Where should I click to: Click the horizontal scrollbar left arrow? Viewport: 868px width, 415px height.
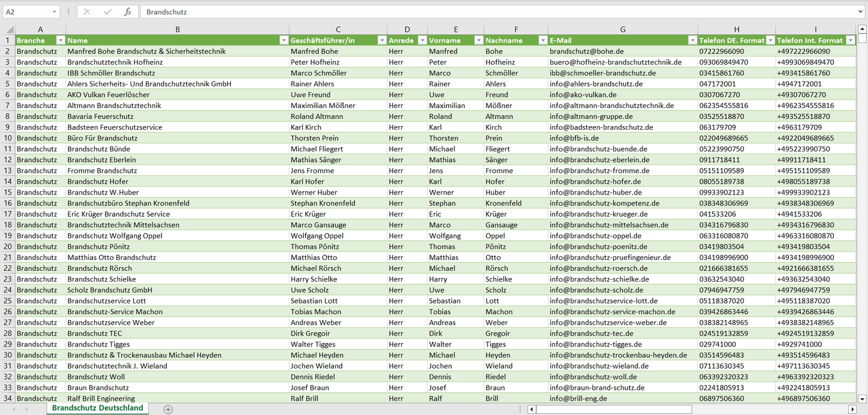tap(532, 409)
